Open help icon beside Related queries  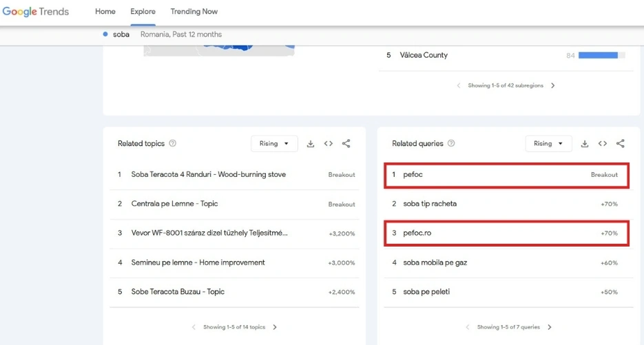click(451, 144)
